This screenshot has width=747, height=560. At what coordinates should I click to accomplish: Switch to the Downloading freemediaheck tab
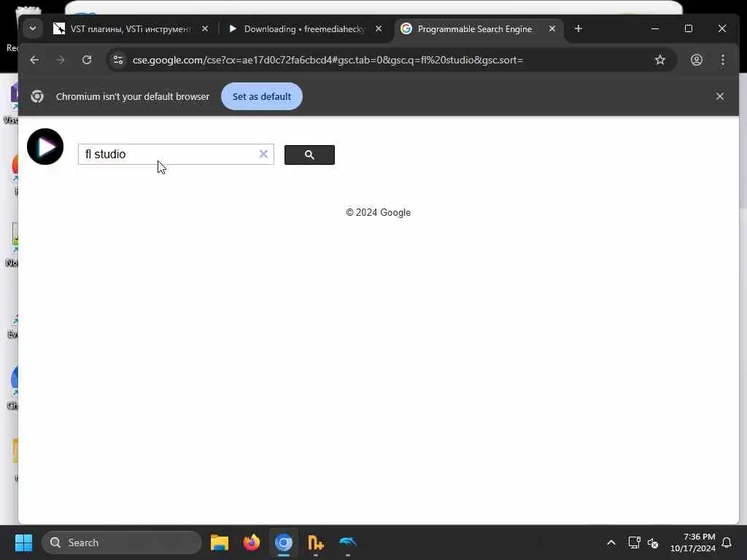304,29
